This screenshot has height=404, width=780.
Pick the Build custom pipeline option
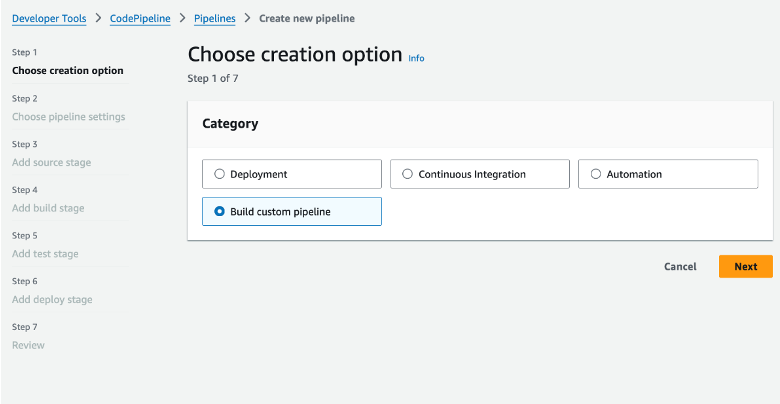(220, 211)
